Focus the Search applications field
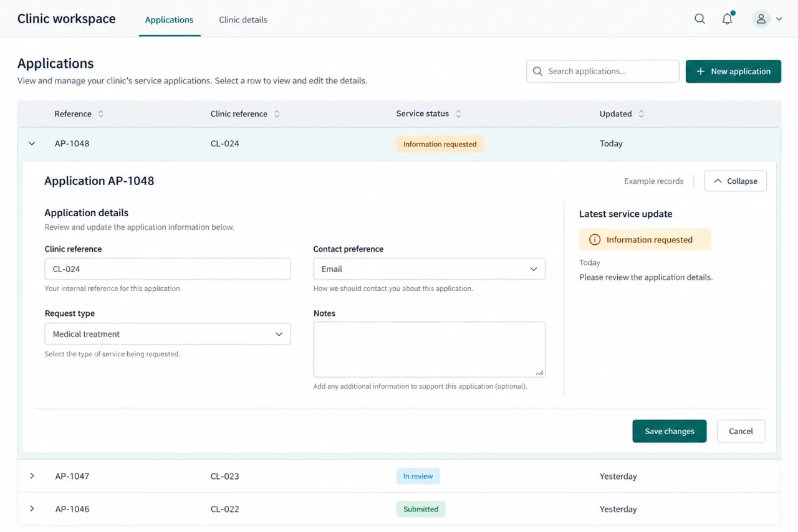This screenshot has height=532, width=798. coord(603,72)
